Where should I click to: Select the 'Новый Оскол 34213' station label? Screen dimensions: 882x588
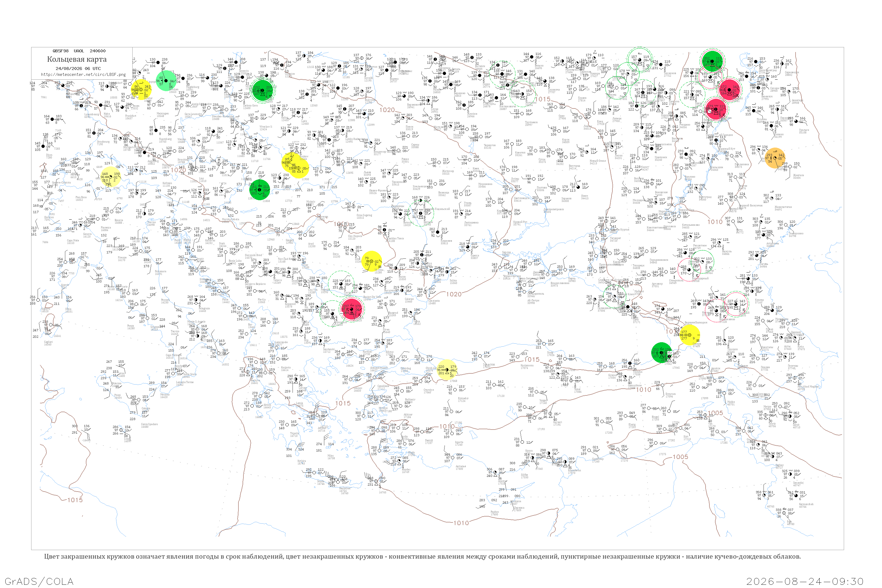tap(597, 162)
